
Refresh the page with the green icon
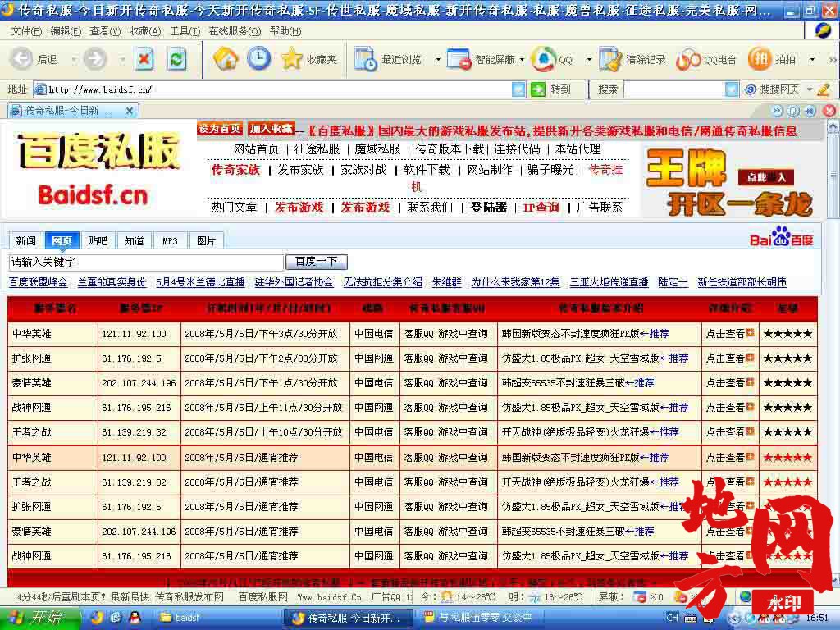pyautogui.click(x=177, y=58)
